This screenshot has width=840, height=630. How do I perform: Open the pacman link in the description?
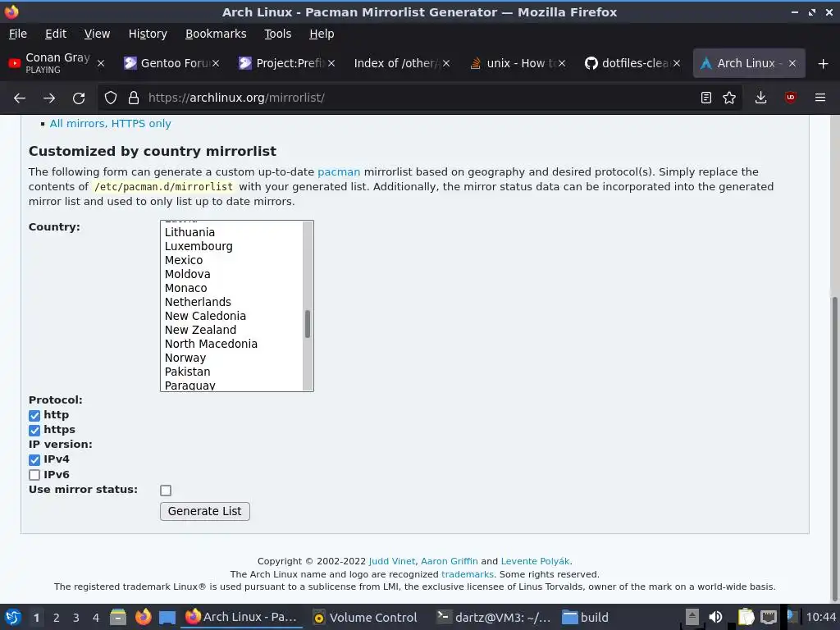pos(339,172)
